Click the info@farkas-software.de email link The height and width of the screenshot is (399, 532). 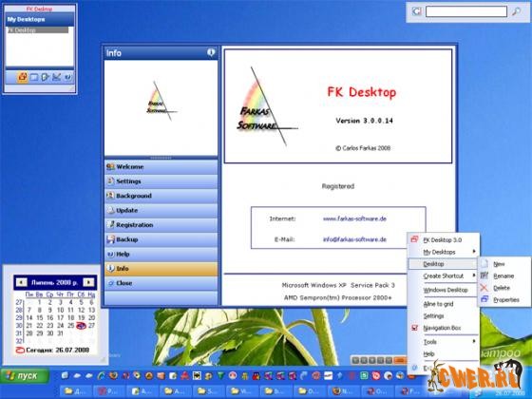[x=354, y=239]
